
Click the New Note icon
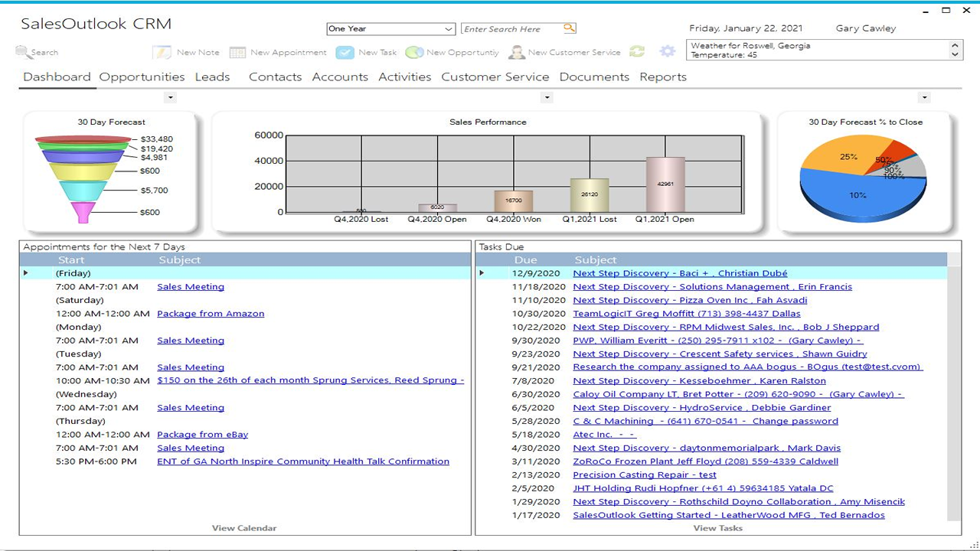point(162,52)
